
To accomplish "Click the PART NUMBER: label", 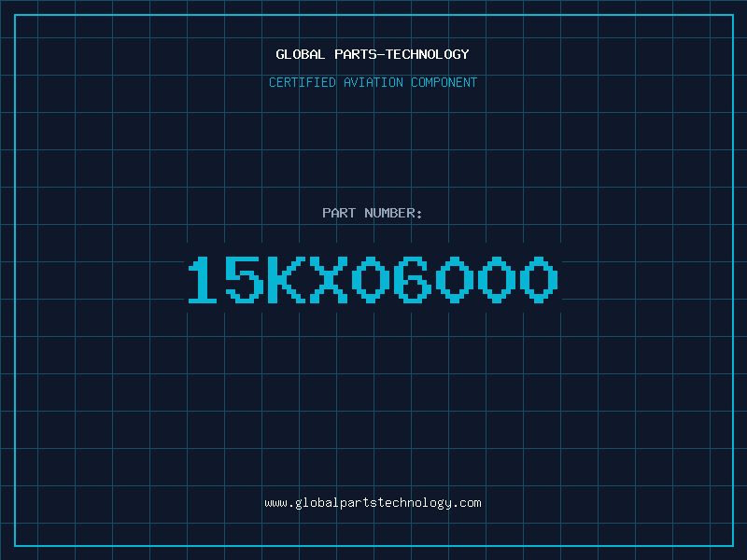I will click(x=372, y=213).
